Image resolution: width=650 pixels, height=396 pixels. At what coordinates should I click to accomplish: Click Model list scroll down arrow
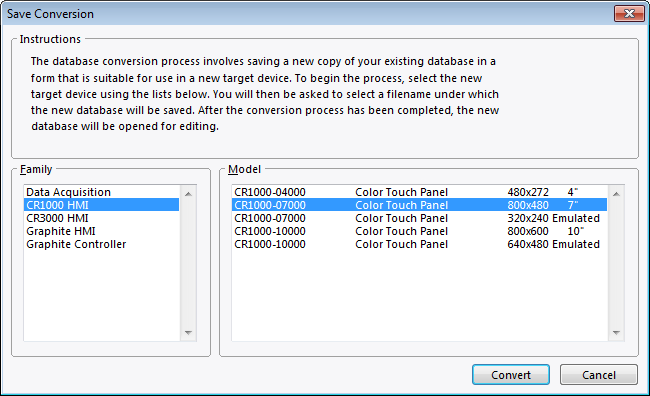point(616,333)
